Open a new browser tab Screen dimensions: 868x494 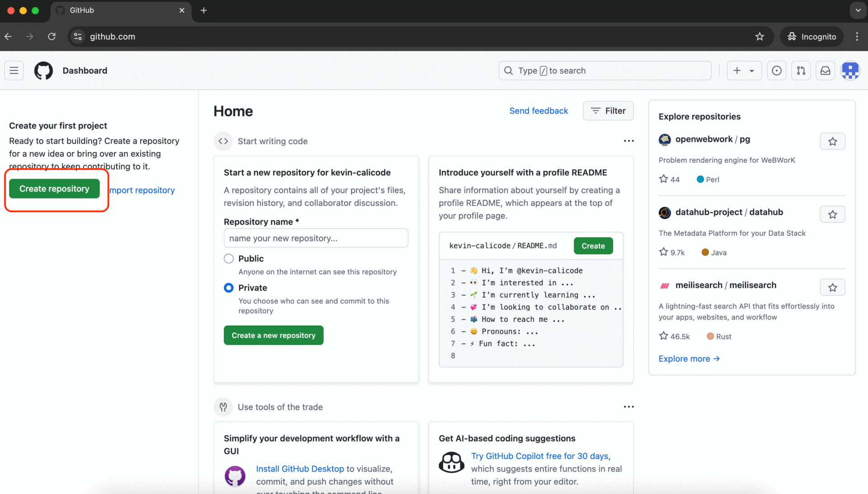pyautogui.click(x=204, y=10)
